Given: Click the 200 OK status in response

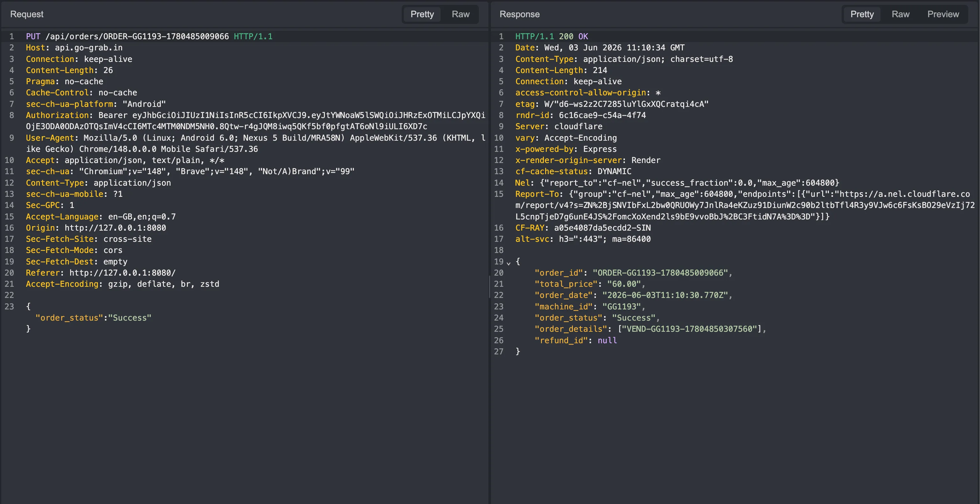Looking at the screenshot, I should pyautogui.click(x=573, y=37).
